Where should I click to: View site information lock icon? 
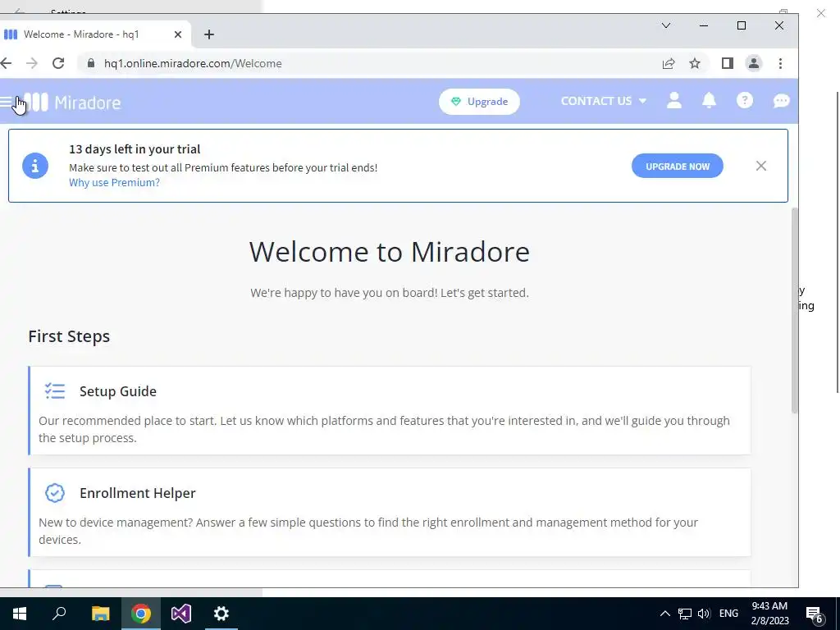tap(91, 63)
